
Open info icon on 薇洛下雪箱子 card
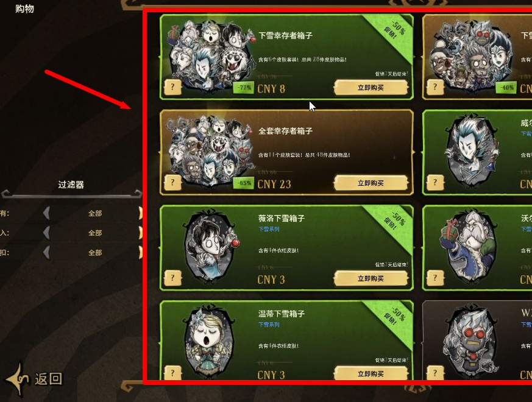click(172, 278)
